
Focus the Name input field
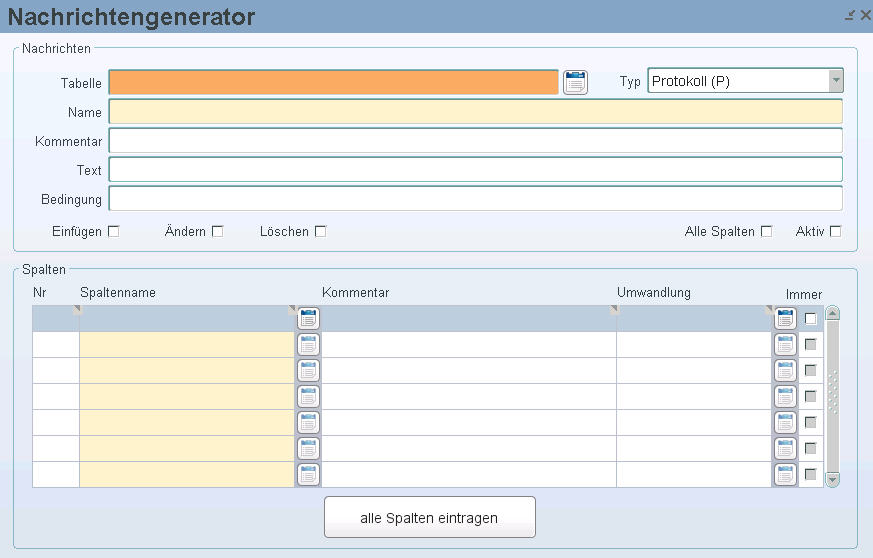coord(475,111)
